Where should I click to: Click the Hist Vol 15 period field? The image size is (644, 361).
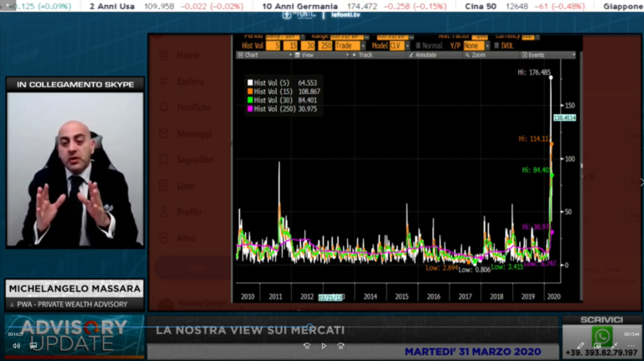coord(291,45)
